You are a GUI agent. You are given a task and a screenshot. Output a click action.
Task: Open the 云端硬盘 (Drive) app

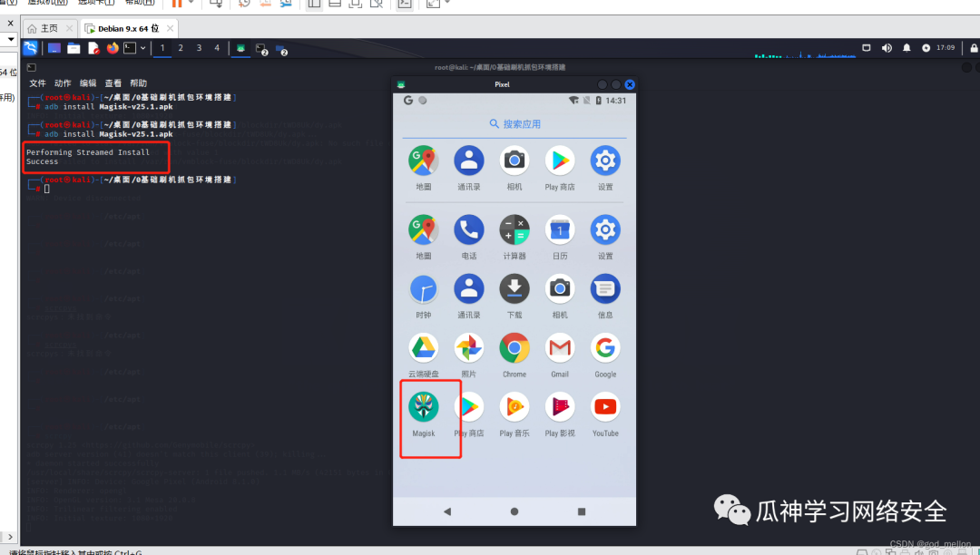pyautogui.click(x=423, y=347)
